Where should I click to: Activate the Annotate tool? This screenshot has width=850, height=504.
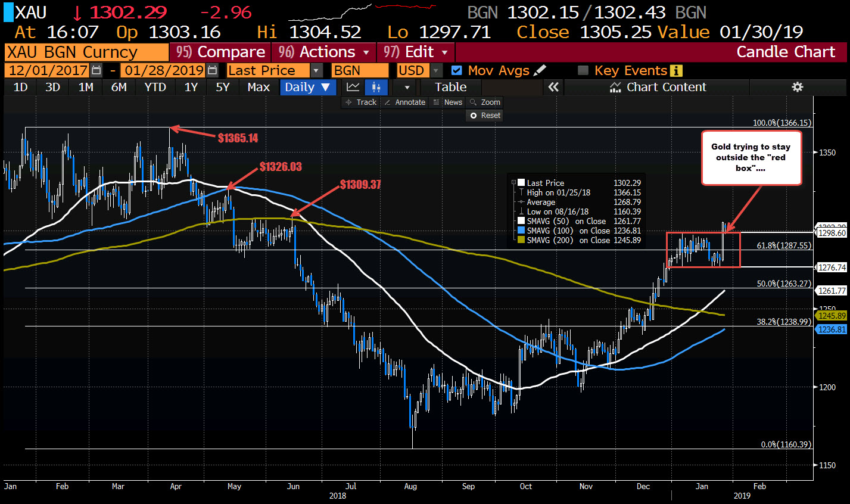pyautogui.click(x=404, y=102)
